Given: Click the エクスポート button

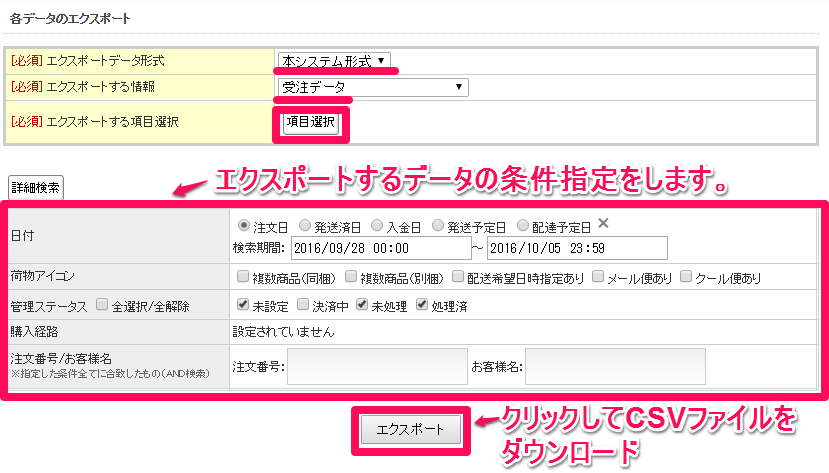Looking at the screenshot, I should (x=411, y=430).
